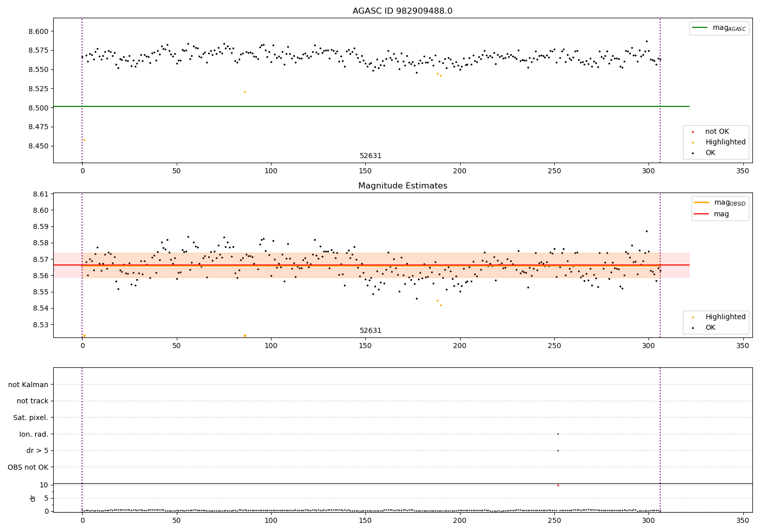760x532 pixels.
Task: Click the 8.61 y-axis tick in middle plot
Action: [x=41, y=195]
